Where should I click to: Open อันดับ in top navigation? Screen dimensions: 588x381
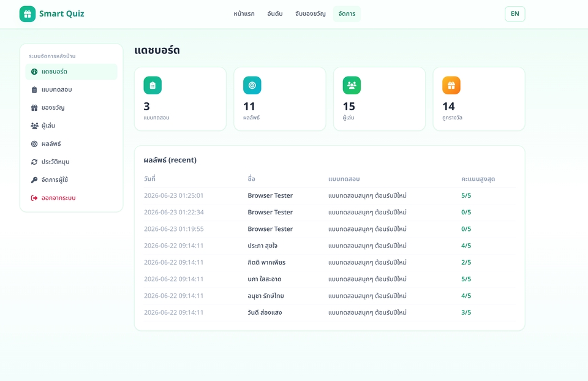point(275,14)
